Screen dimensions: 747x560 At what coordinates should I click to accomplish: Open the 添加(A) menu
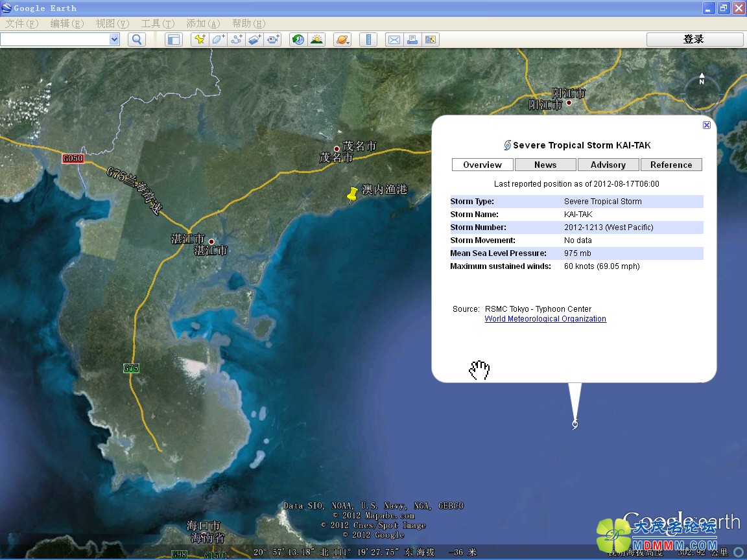coord(203,24)
